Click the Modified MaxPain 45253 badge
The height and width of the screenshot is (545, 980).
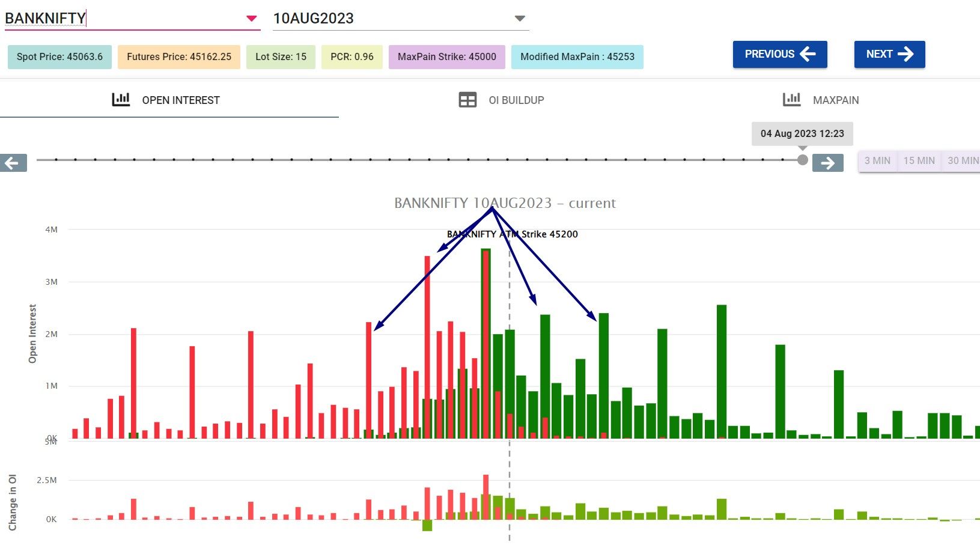(577, 57)
